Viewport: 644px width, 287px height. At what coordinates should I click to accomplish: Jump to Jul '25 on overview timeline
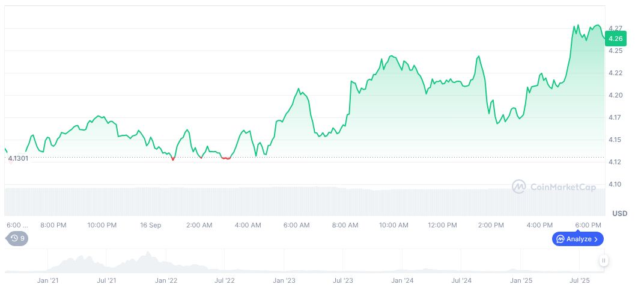[x=579, y=280]
